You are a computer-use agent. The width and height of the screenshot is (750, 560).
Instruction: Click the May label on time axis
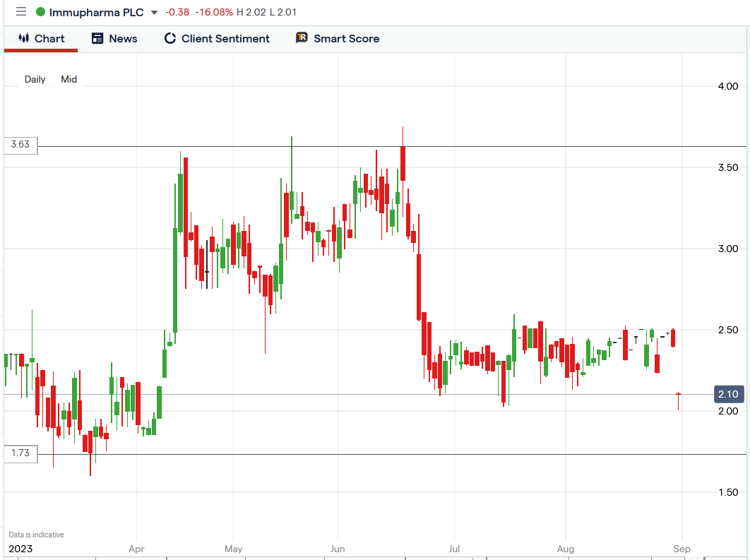click(234, 549)
